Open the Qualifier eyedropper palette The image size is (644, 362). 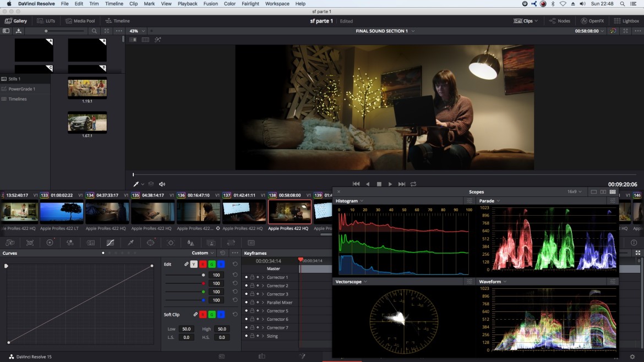click(x=130, y=243)
